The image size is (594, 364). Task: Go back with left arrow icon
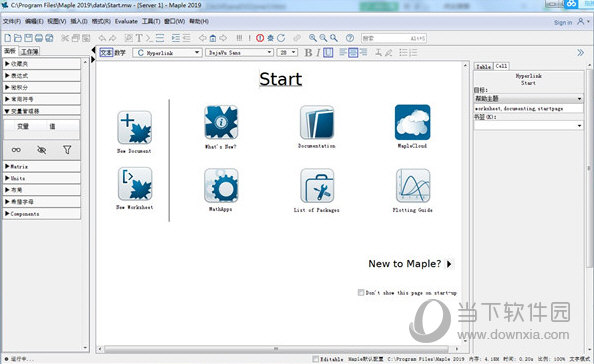(x=203, y=38)
